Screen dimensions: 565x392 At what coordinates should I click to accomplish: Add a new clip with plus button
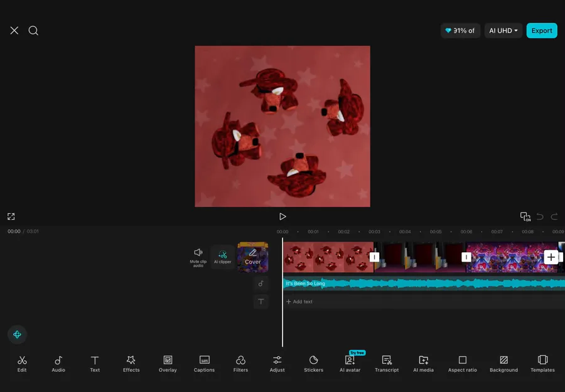pos(551,257)
